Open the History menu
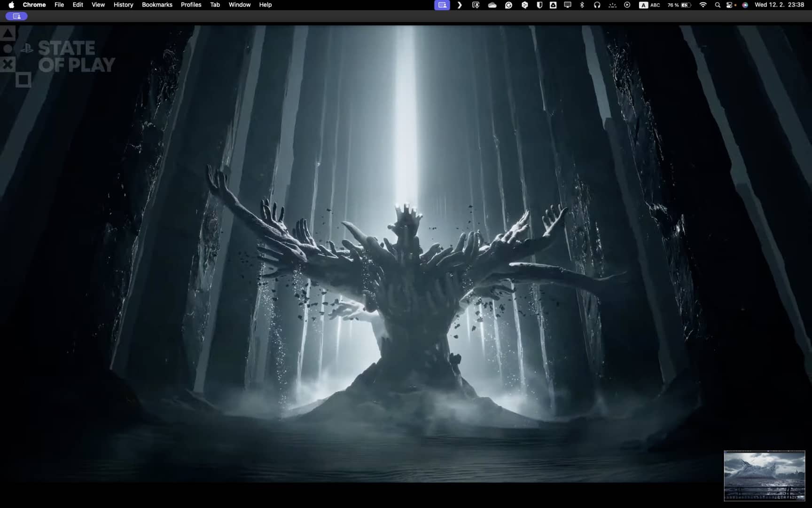The image size is (812, 508). tap(124, 5)
